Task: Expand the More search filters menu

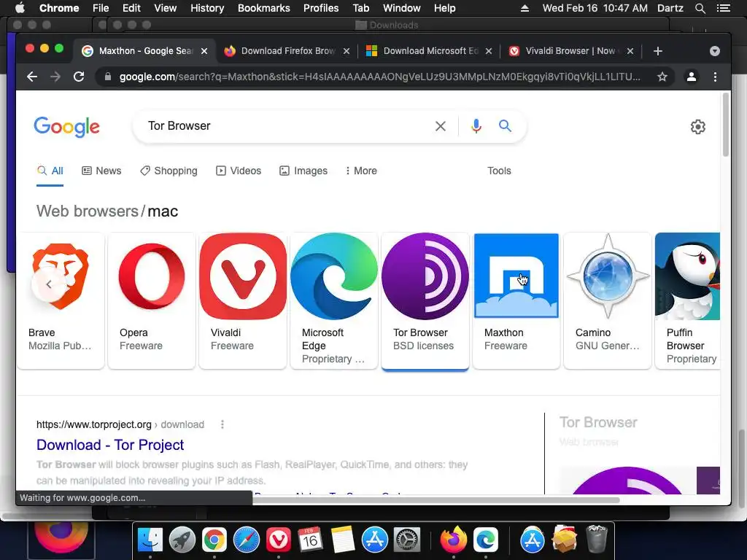Action: pyautogui.click(x=361, y=171)
